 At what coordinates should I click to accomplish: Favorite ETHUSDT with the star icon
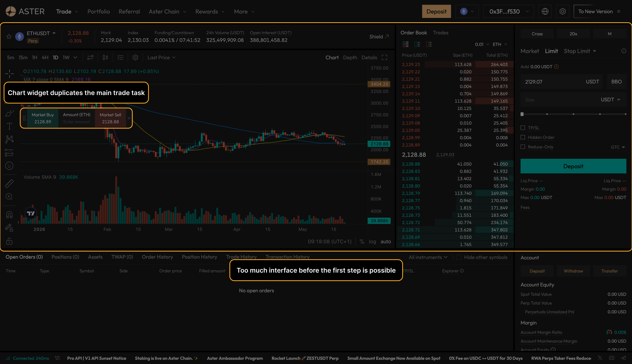pos(9,36)
